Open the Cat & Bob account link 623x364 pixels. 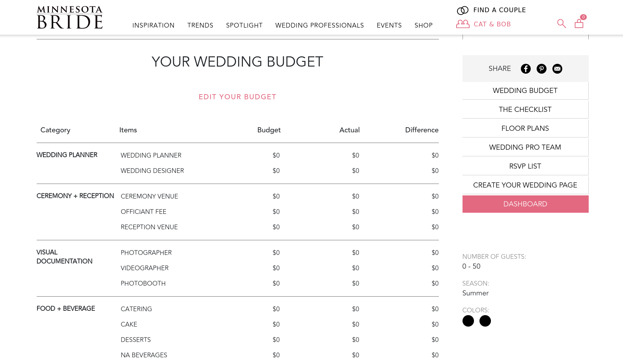[x=492, y=24]
